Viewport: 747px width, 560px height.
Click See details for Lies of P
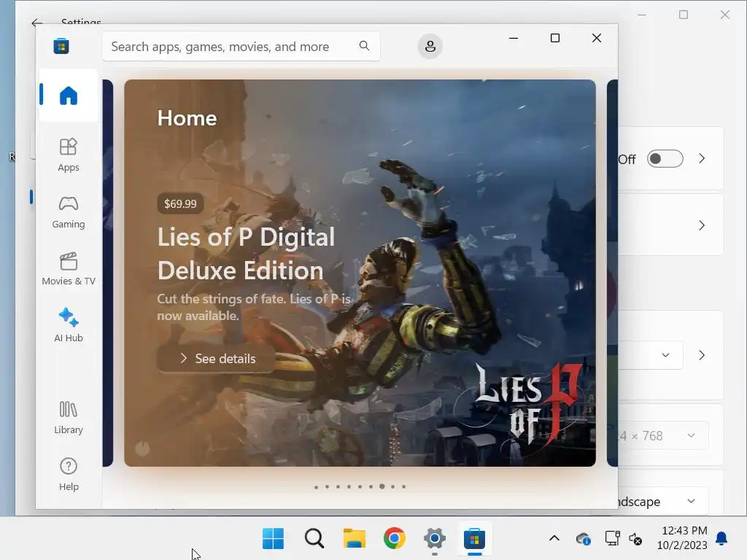coord(217,359)
